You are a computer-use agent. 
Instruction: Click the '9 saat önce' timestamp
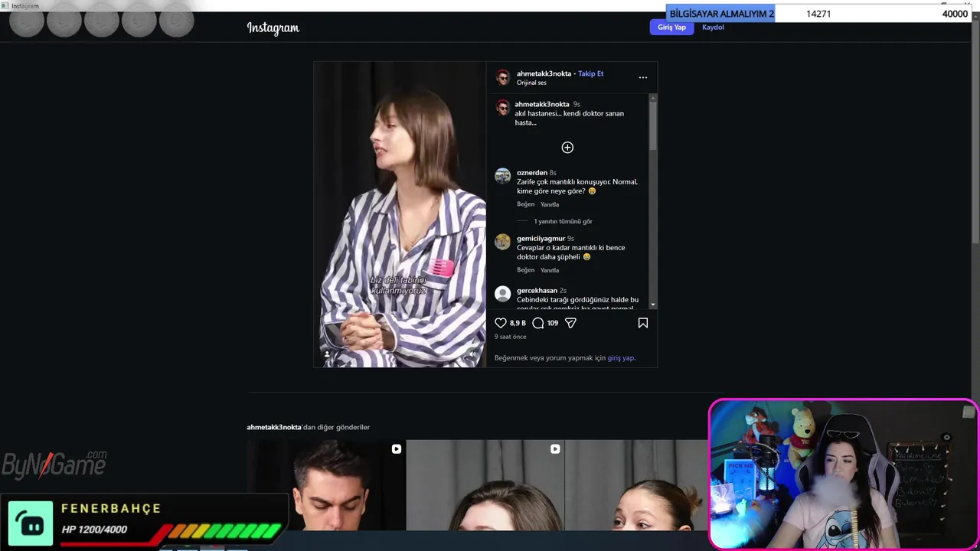[510, 337]
